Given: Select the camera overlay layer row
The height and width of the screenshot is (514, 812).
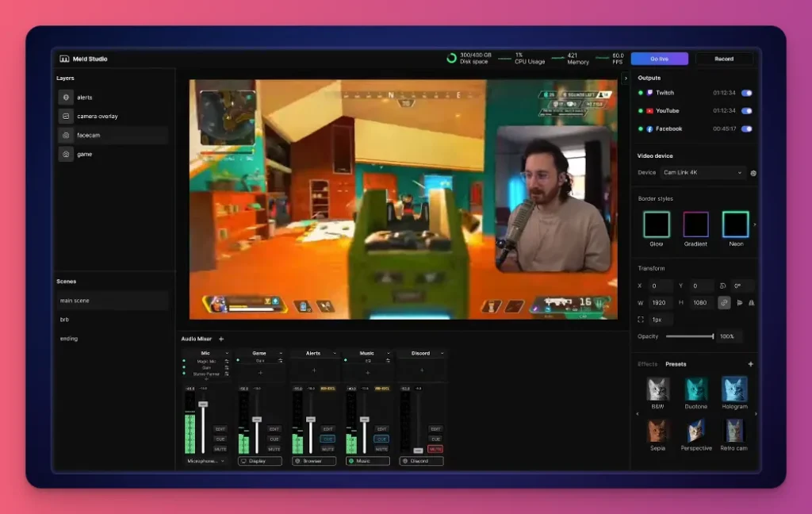Looking at the screenshot, I should (113, 116).
